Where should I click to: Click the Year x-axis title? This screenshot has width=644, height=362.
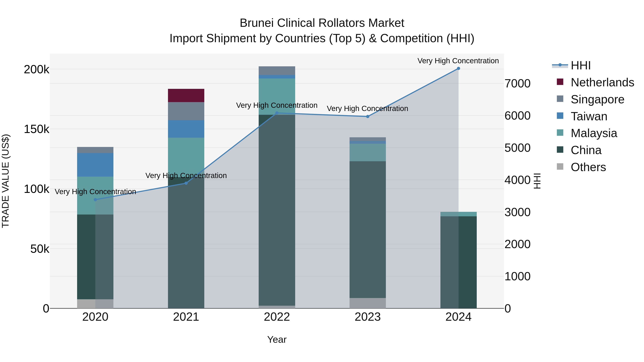[x=277, y=339]
